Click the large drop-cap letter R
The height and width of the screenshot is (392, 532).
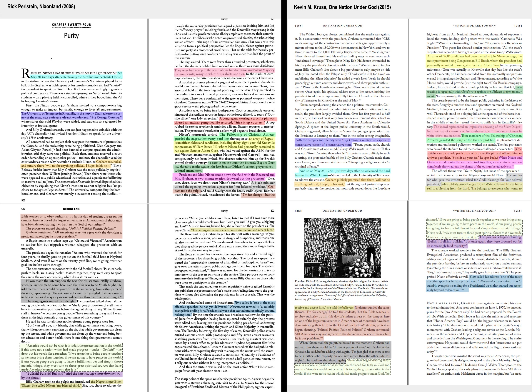(25, 74)
